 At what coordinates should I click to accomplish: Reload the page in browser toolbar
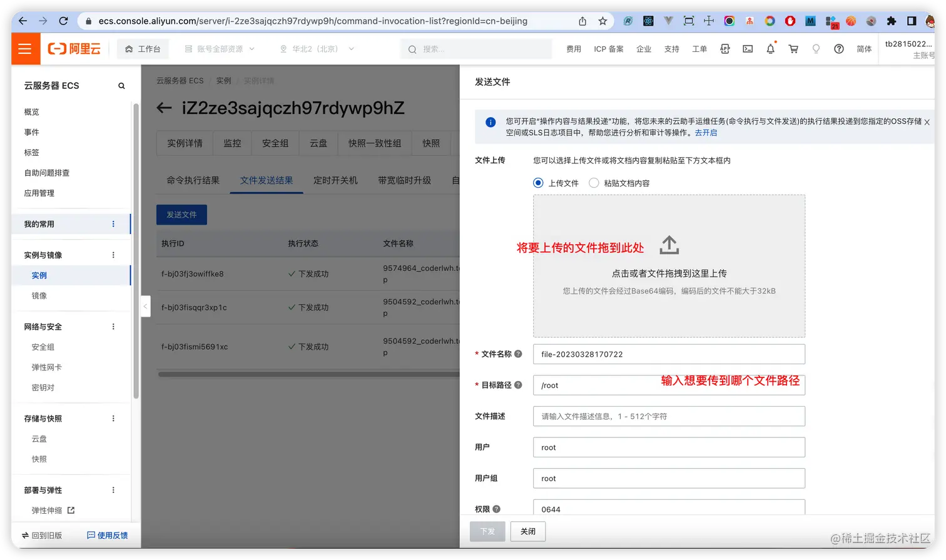point(63,21)
